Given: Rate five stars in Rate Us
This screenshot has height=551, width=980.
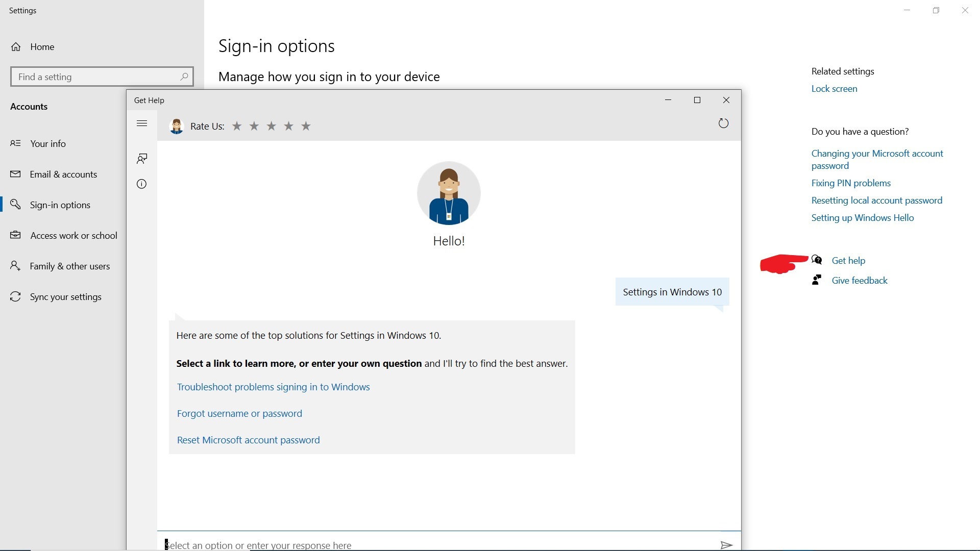Looking at the screenshot, I should [x=306, y=126].
